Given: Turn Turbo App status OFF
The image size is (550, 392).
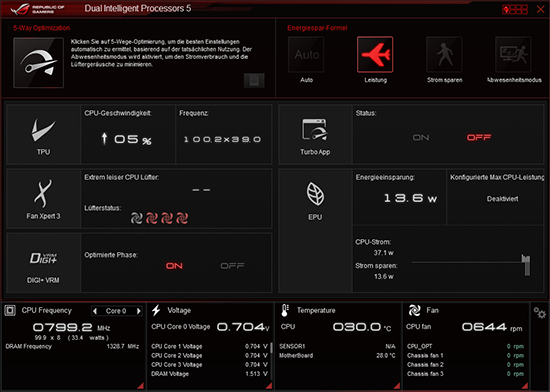Looking at the screenshot, I should click(x=479, y=137).
